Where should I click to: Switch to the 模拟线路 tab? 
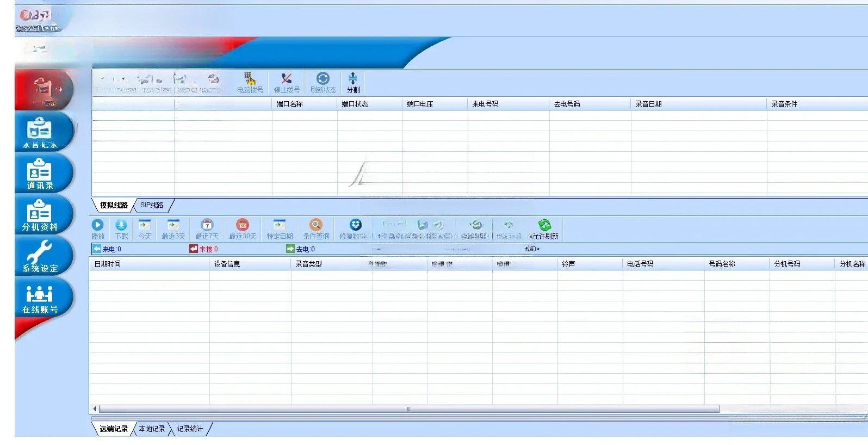pyautogui.click(x=114, y=205)
